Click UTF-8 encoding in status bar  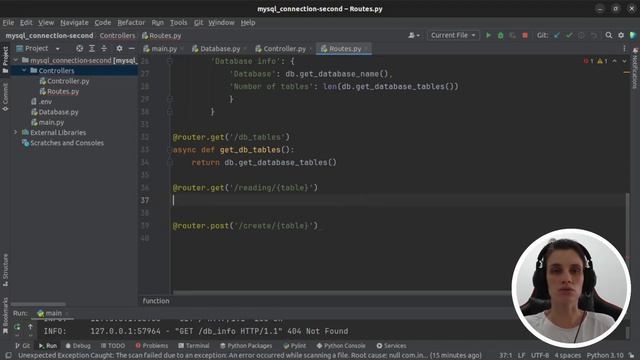click(x=540, y=356)
